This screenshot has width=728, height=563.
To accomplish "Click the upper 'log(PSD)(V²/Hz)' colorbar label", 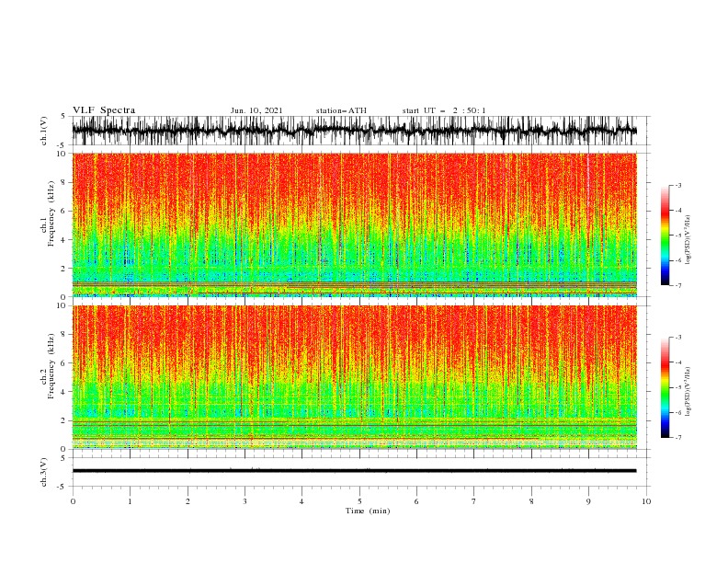I will 688,240.
